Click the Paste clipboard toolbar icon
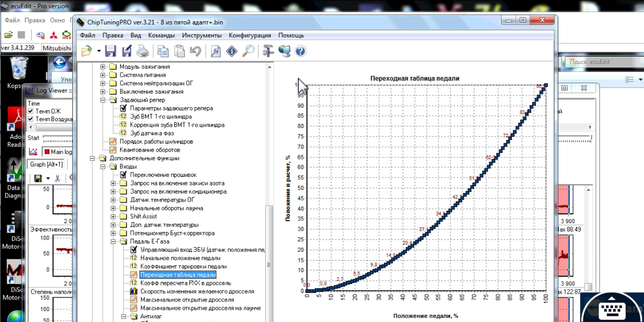Screen dimensions: 644x322 click(x=179, y=51)
